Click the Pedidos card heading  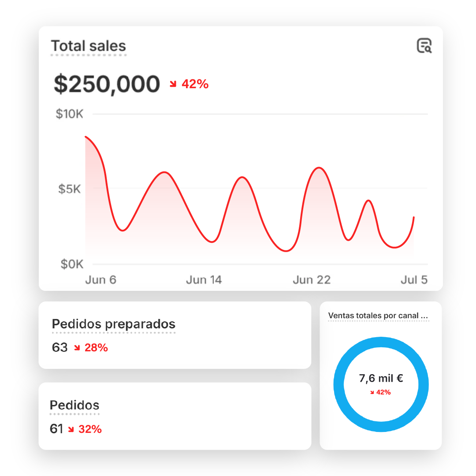click(74, 405)
